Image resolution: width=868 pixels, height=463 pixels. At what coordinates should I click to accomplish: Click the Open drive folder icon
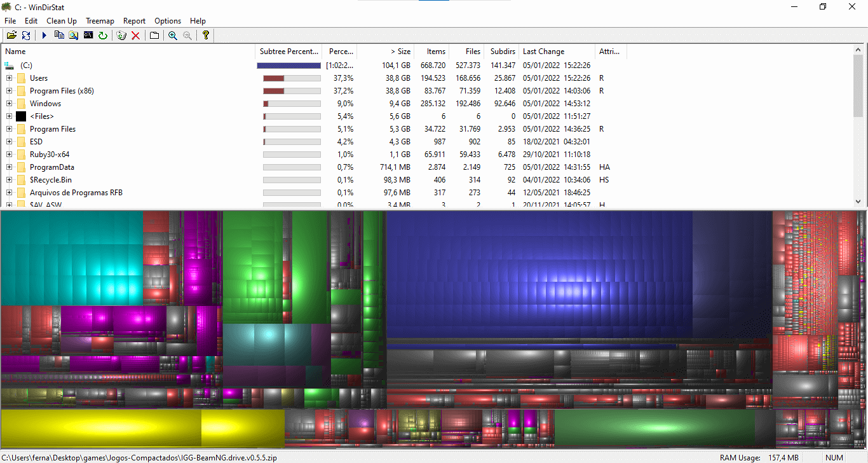tap(11, 36)
